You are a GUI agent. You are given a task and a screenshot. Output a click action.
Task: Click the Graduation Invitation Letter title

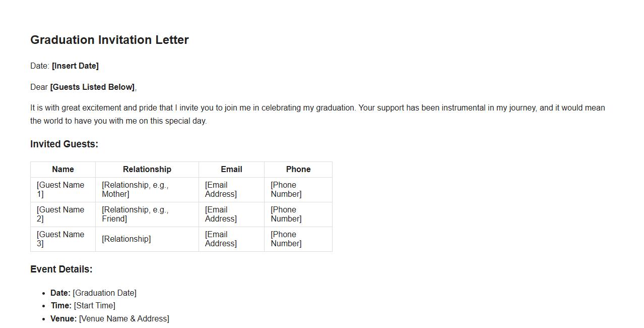click(x=109, y=40)
